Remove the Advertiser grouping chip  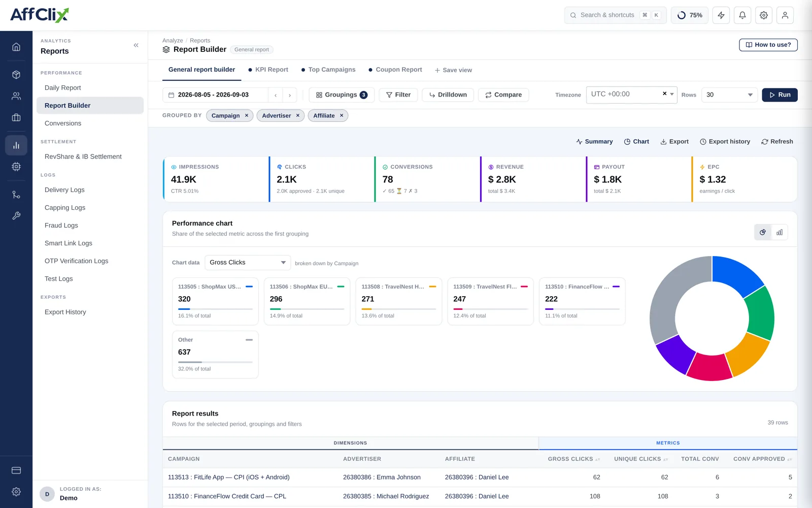tap(298, 115)
